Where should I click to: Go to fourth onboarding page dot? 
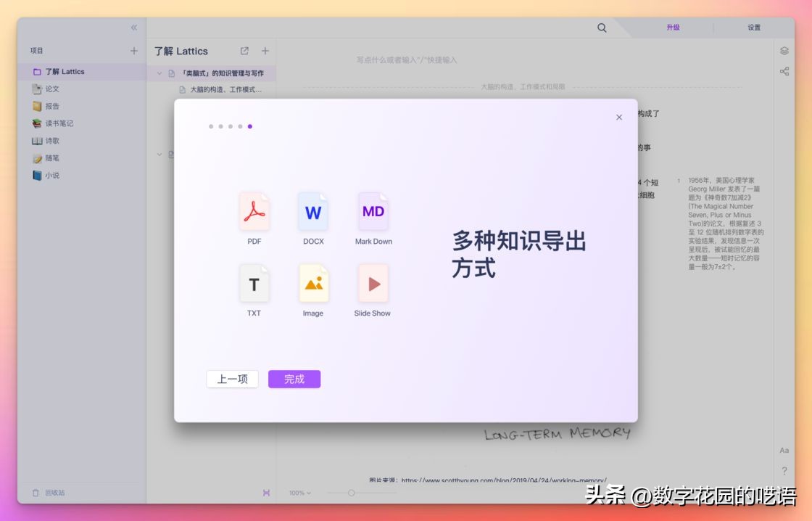coord(240,126)
